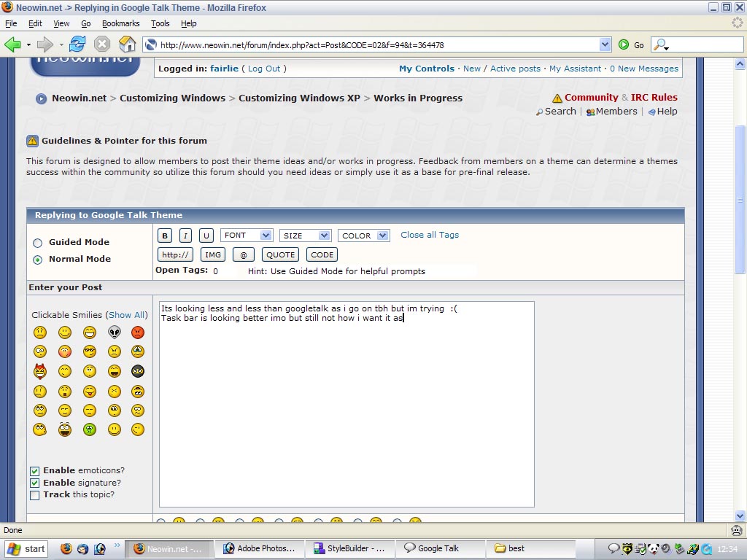The width and height of the screenshot is (747, 560).
Task: Click the volume icon in the system tray
Action: (665, 548)
